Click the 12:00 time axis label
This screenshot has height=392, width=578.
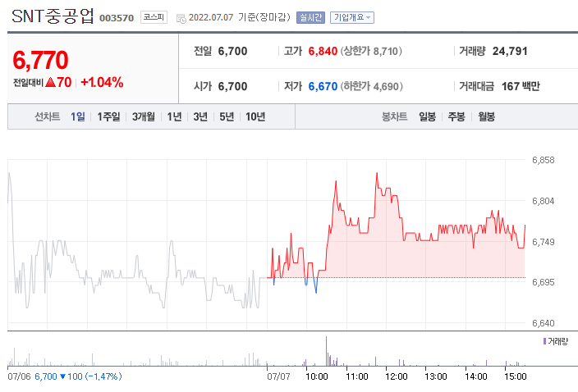tap(397, 376)
